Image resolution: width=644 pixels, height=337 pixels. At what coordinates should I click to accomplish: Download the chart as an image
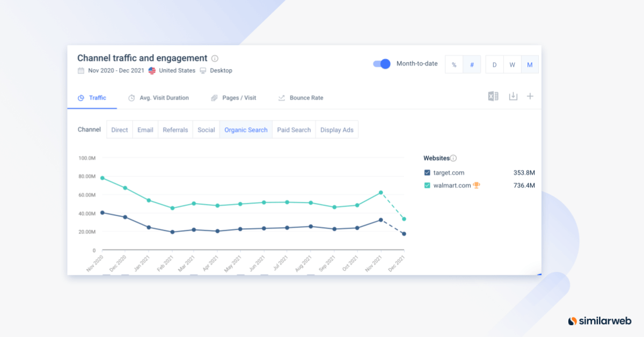(513, 96)
